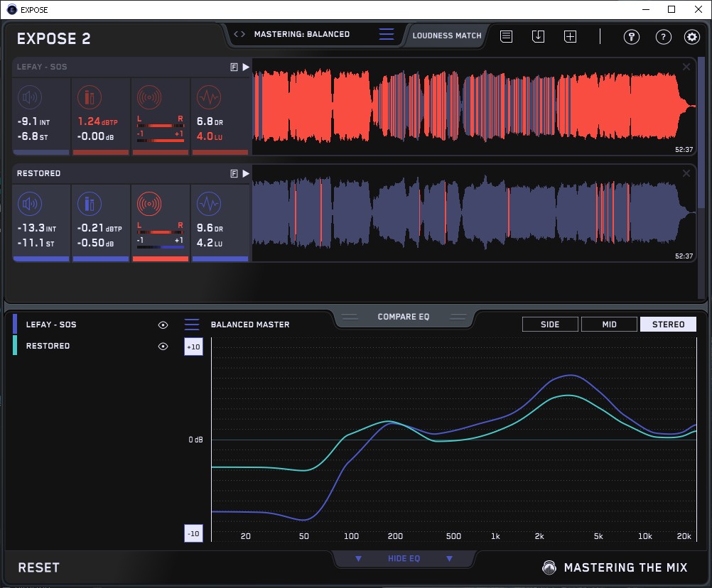Viewport: 712px width, 588px height.
Task: Click LEFAY - SOS in the EQ legend
Action: [51, 325]
